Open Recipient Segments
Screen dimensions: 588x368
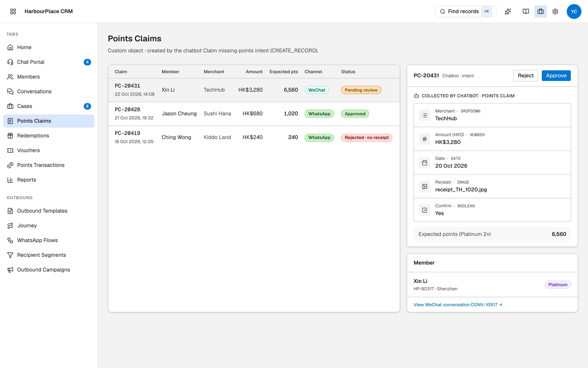(x=49, y=255)
